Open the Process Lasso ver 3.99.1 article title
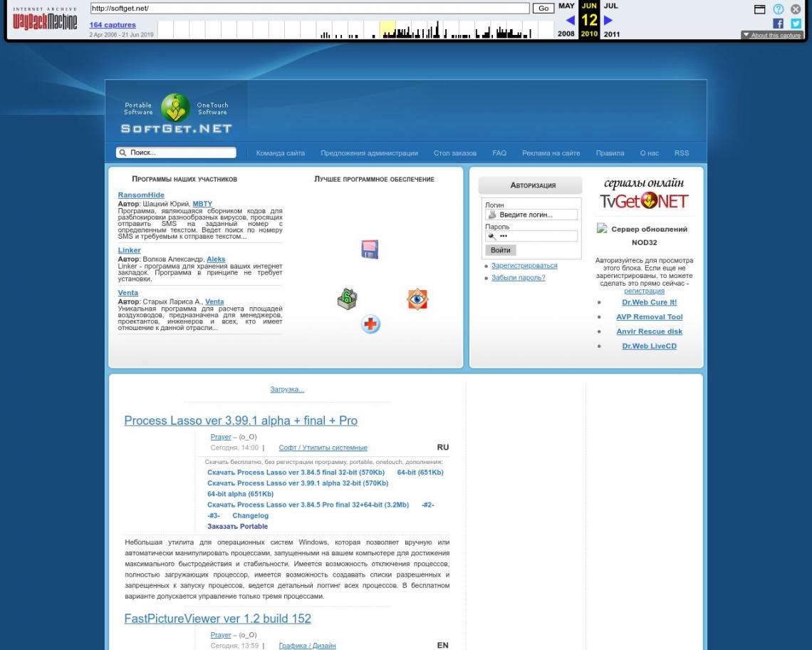 pos(241,421)
